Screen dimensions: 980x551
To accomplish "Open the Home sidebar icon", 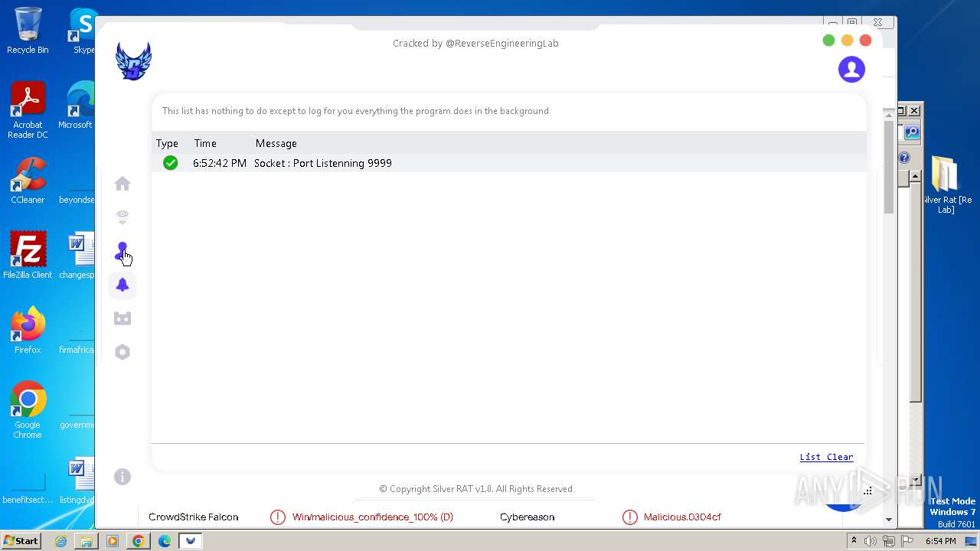I will tap(122, 184).
